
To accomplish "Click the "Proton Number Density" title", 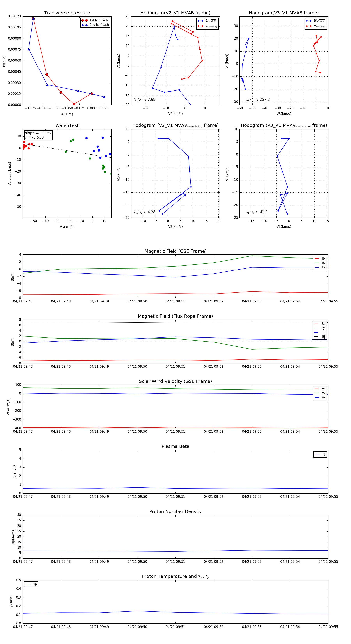I will [x=175, y=511].
